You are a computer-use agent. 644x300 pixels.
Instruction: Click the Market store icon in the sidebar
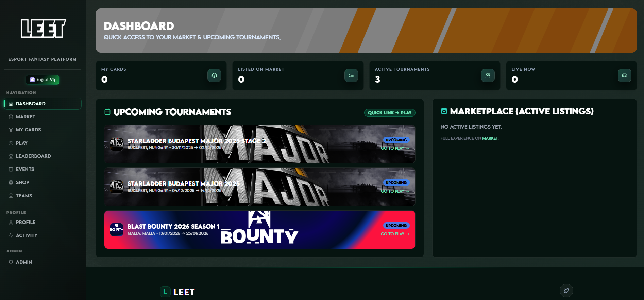(11, 117)
